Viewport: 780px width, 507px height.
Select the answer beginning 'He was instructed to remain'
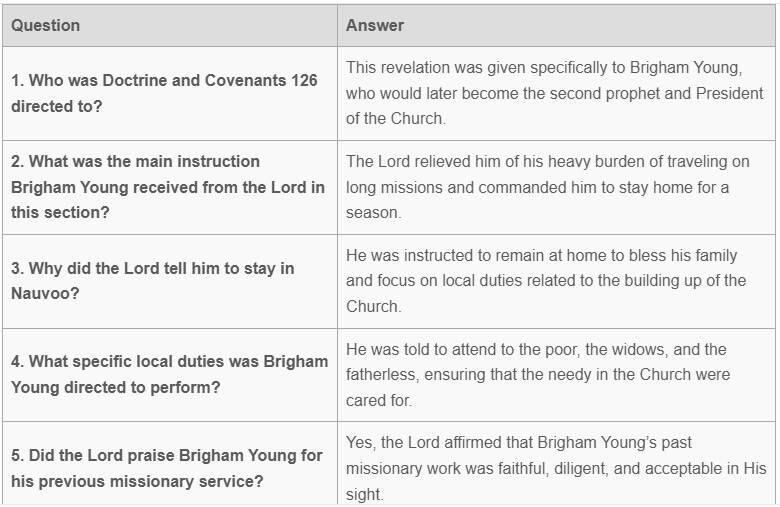point(546,281)
